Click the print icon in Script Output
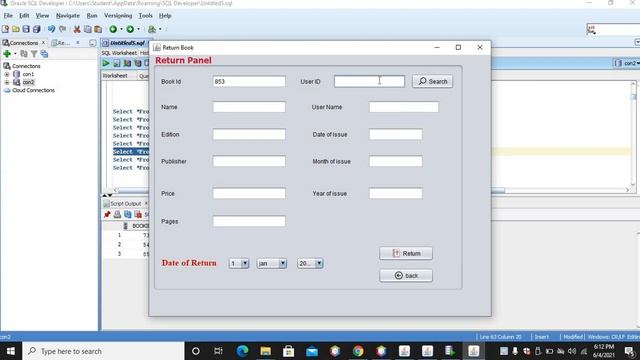Image resolution: width=640 pixels, height=360 pixels. [117, 214]
